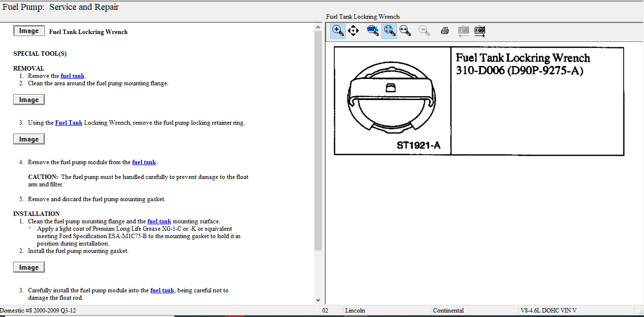Go to next image camera icon
The image size is (644, 317).
click(x=480, y=31)
